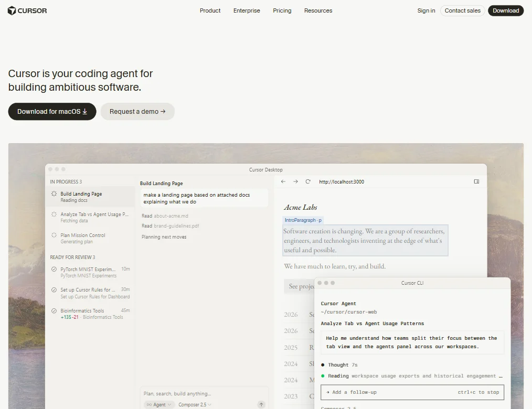This screenshot has height=409, width=532.
Task: Click the prompt message box in Cursor CLI
Action: (412, 342)
